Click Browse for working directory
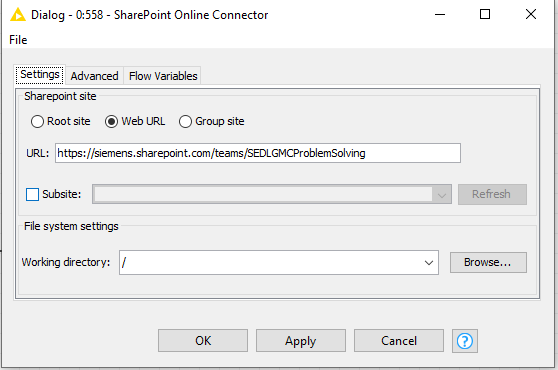This screenshot has height=370, width=558. [x=488, y=263]
